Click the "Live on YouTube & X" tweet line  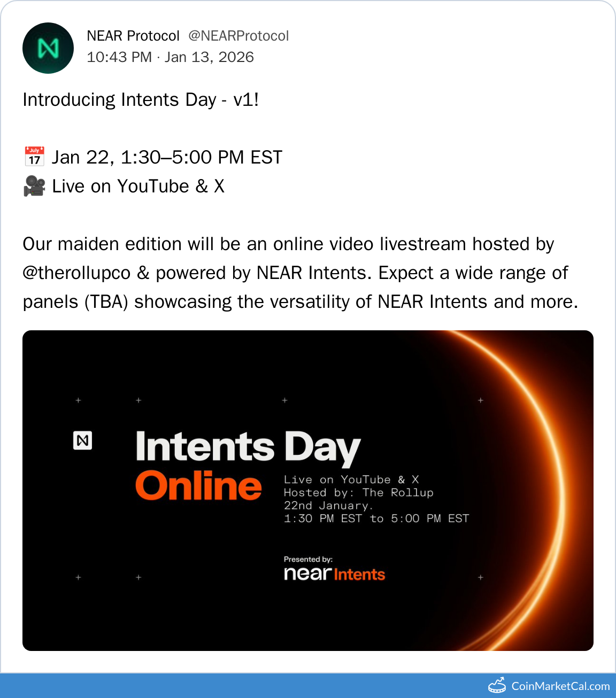pyautogui.click(x=138, y=186)
